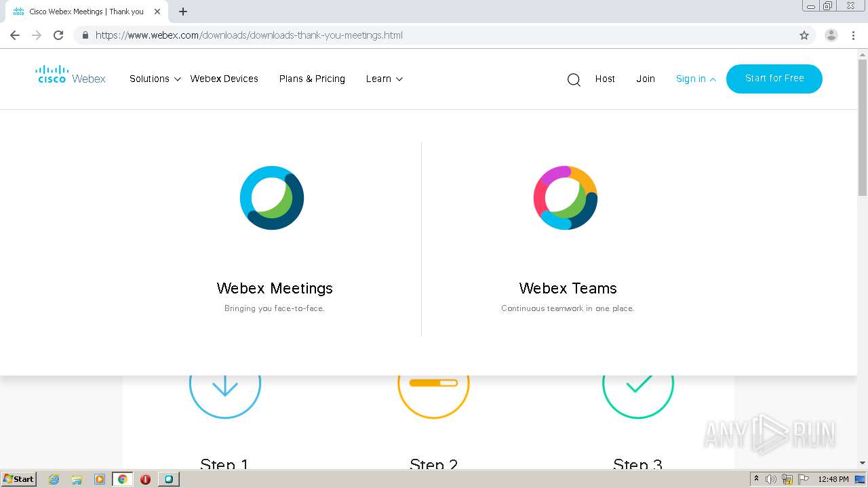Collapse the Sign in dropdown
The image size is (868, 488).
[696, 79]
